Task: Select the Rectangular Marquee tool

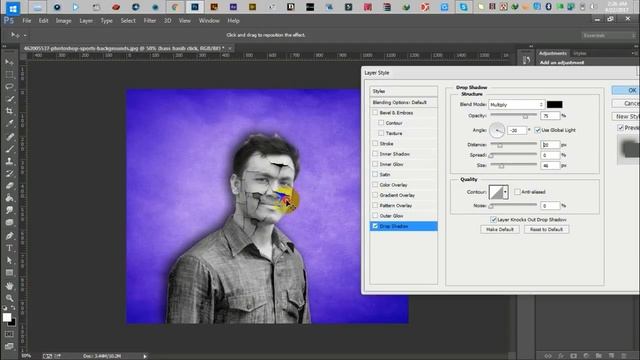Action: [x=9, y=74]
